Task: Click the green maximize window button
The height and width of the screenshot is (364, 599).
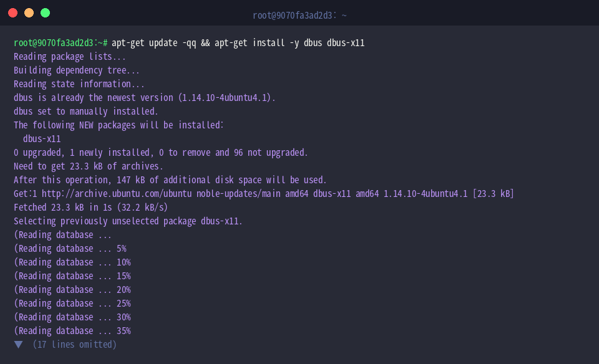Action: click(x=45, y=13)
